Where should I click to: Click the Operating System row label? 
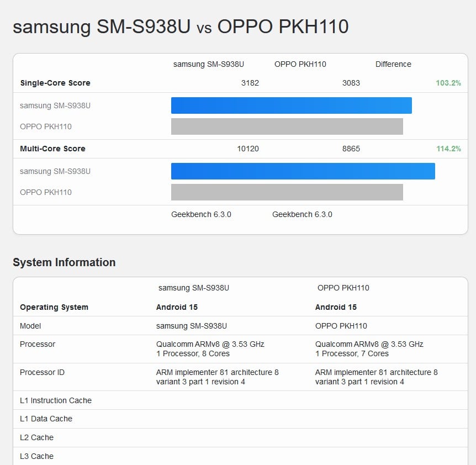tap(54, 307)
